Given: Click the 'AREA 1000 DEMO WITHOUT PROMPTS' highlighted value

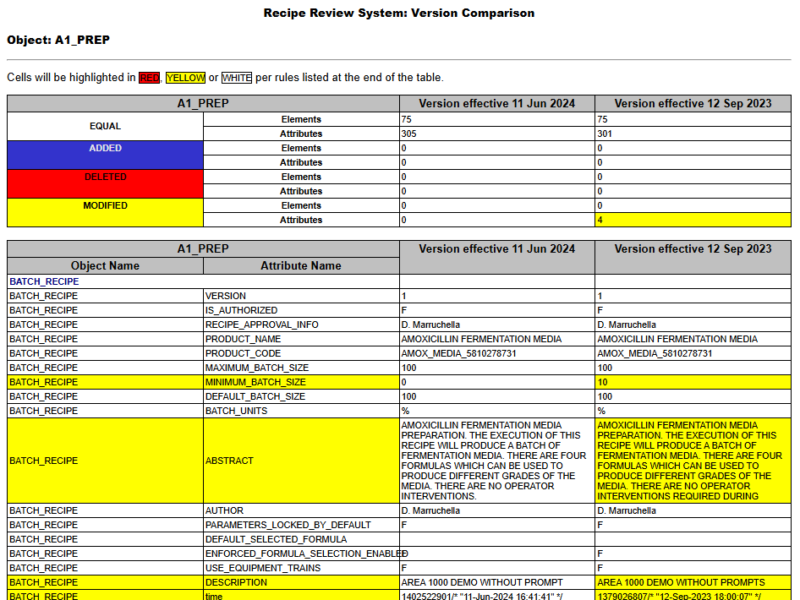Looking at the screenshot, I should coord(693,582).
